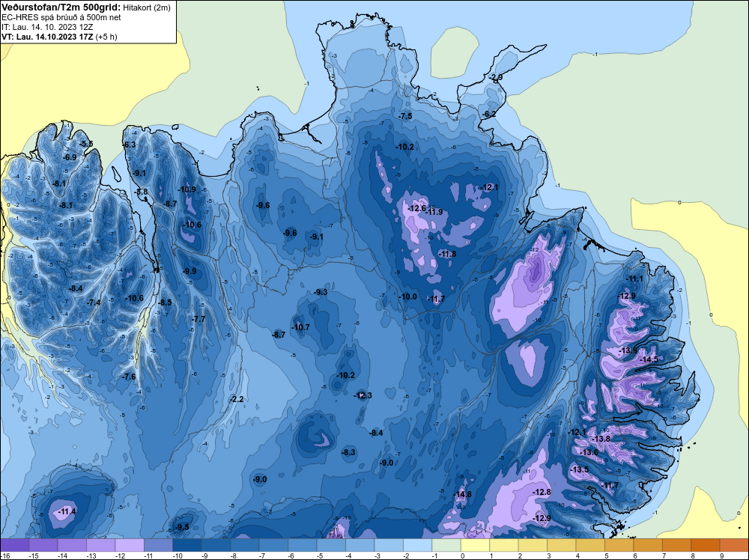Viewport: 749px width, 560px height.
Task: Click the temperature label -5.5
Action: pyautogui.click(x=86, y=144)
